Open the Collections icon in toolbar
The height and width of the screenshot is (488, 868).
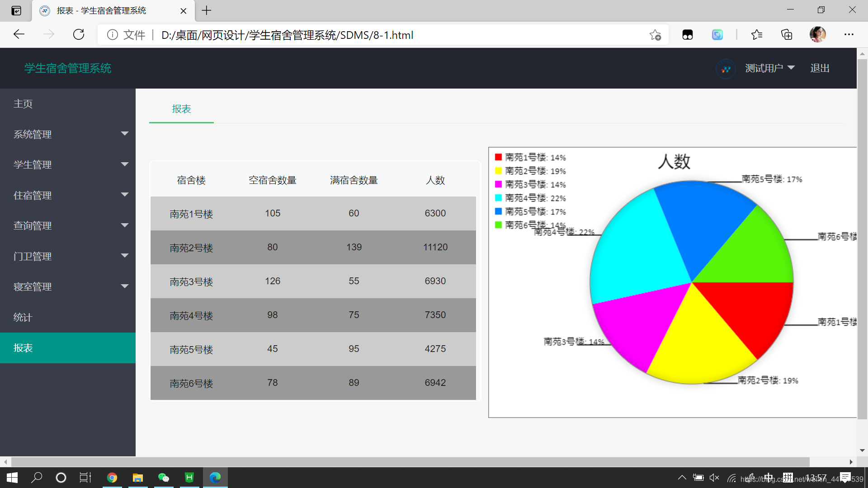(787, 35)
